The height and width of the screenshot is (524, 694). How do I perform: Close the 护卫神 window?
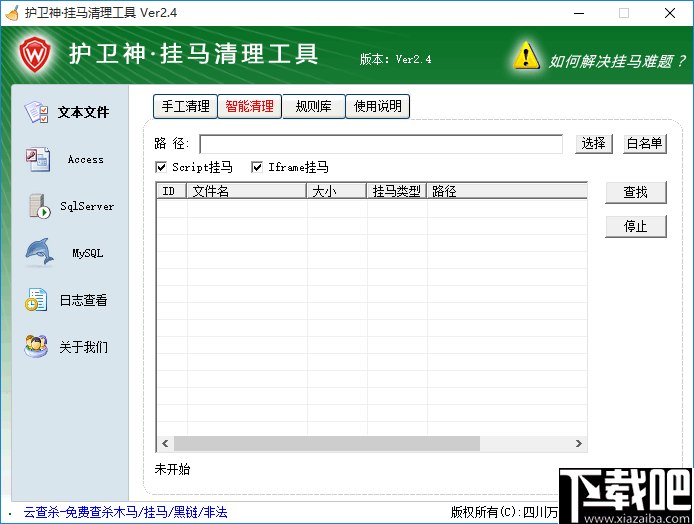tap(670, 13)
